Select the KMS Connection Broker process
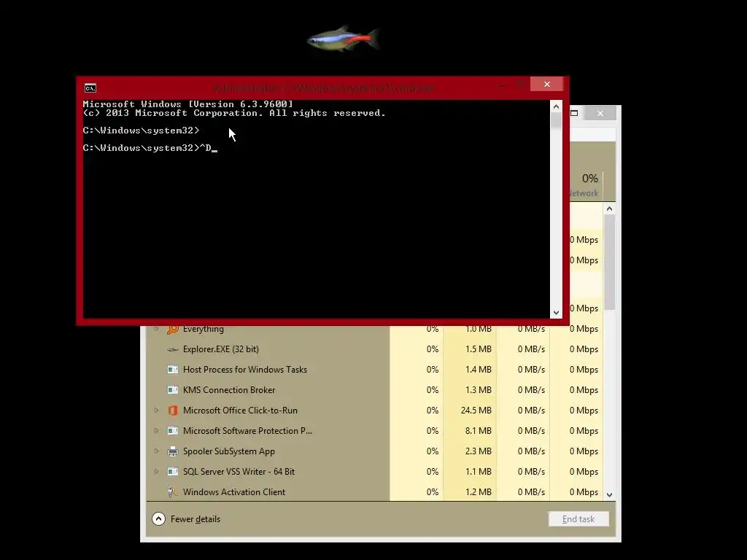This screenshot has width=747, height=560. (229, 390)
